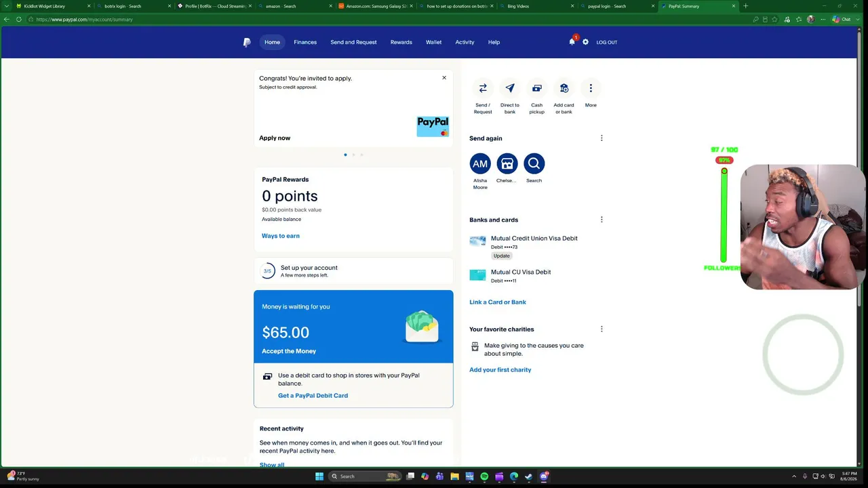This screenshot has width=868, height=488.
Task: Expand the browser tab list chevron
Action: (x=8, y=6)
